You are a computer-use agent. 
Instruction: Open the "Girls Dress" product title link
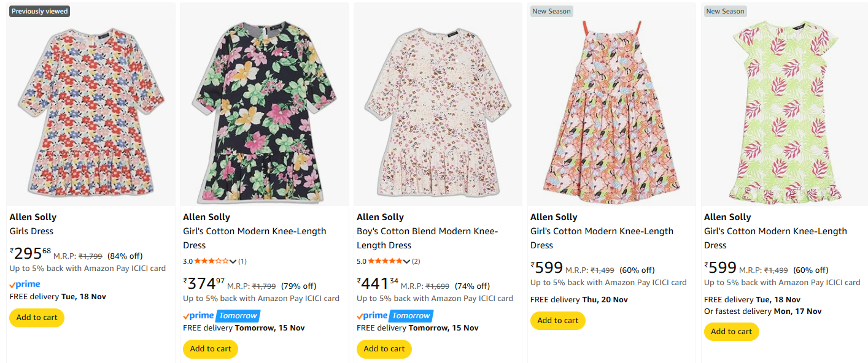31,231
